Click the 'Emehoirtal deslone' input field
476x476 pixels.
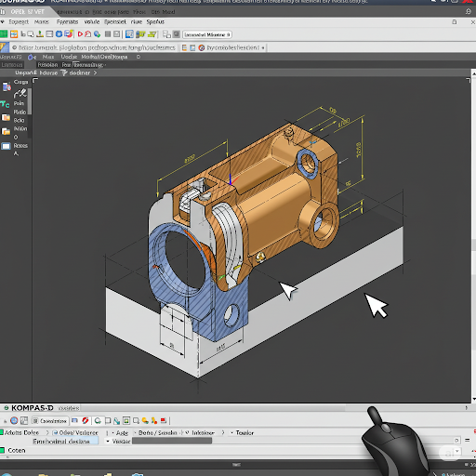(x=65, y=441)
